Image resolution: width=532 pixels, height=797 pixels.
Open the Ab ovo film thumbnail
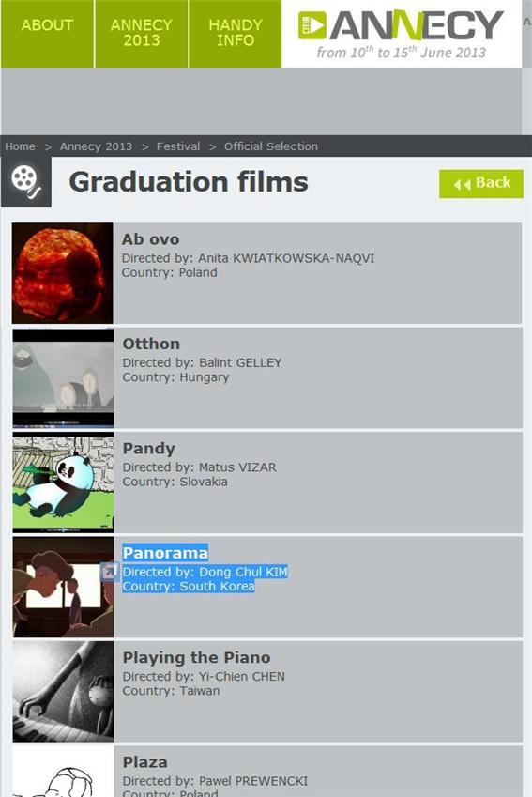click(63, 273)
